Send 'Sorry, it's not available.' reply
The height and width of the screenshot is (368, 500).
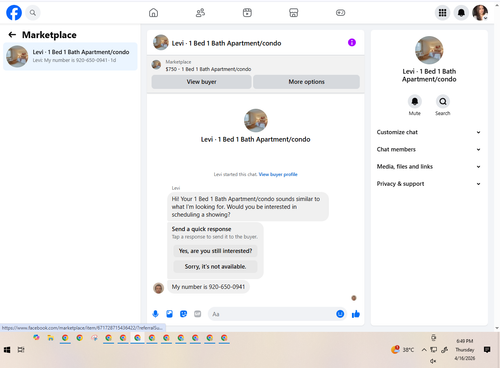pos(215,266)
